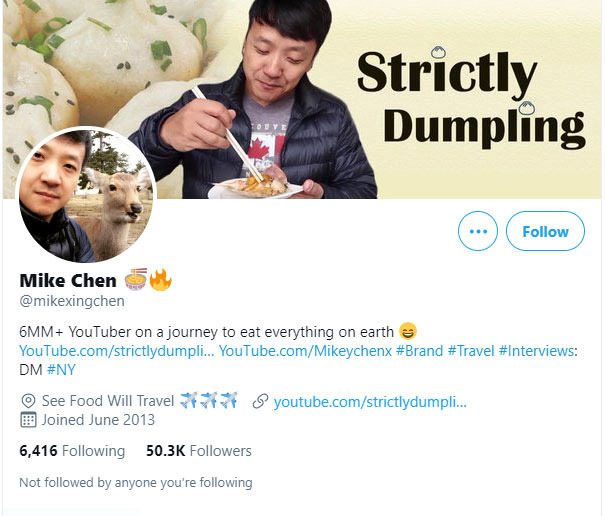Click the noodle bowl emoji by name
The image size is (605, 516).
click(x=136, y=279)
